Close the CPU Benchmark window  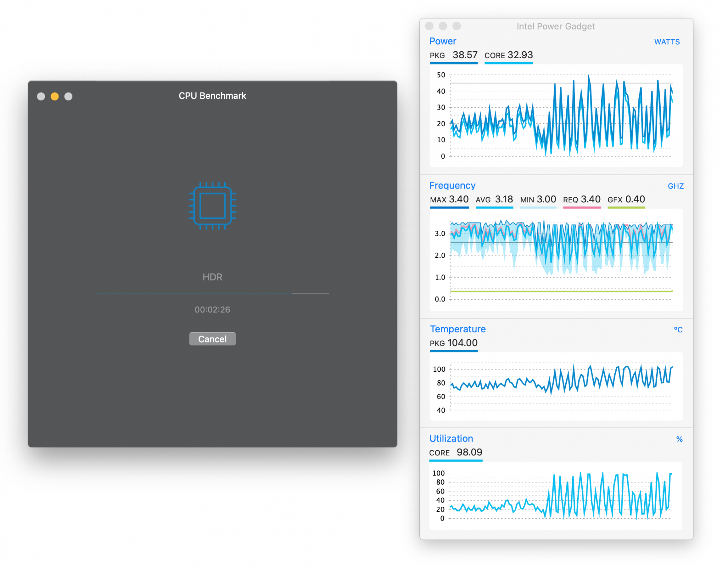41,96
